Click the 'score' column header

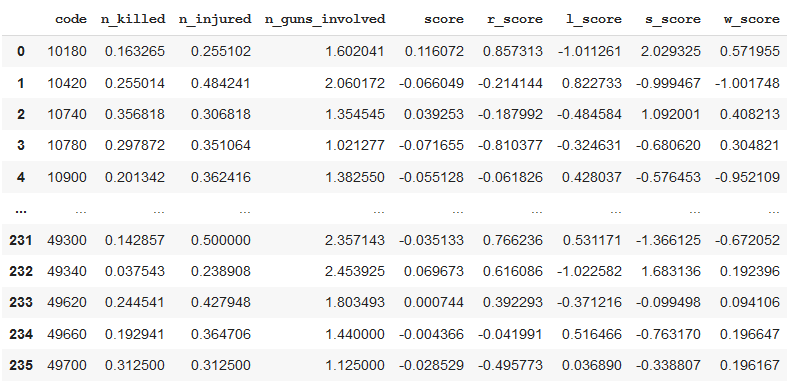pos(444,19)
